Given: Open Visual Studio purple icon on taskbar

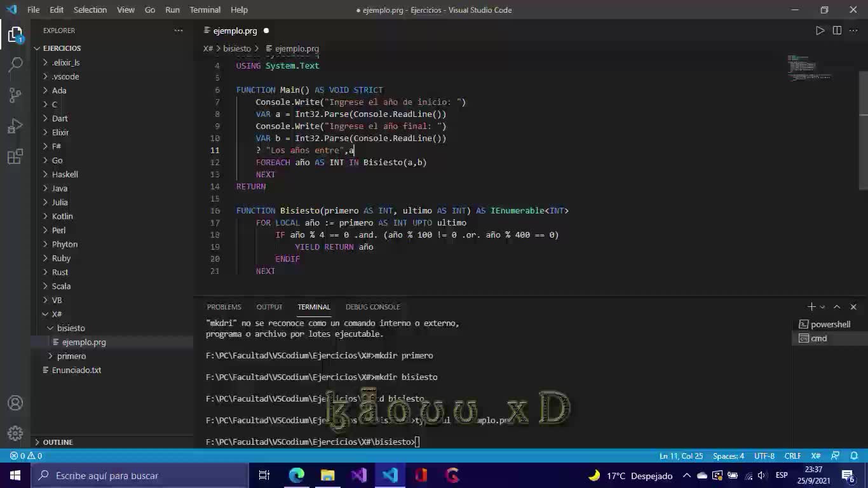Looking at the screenshot, I should point(358,475).
